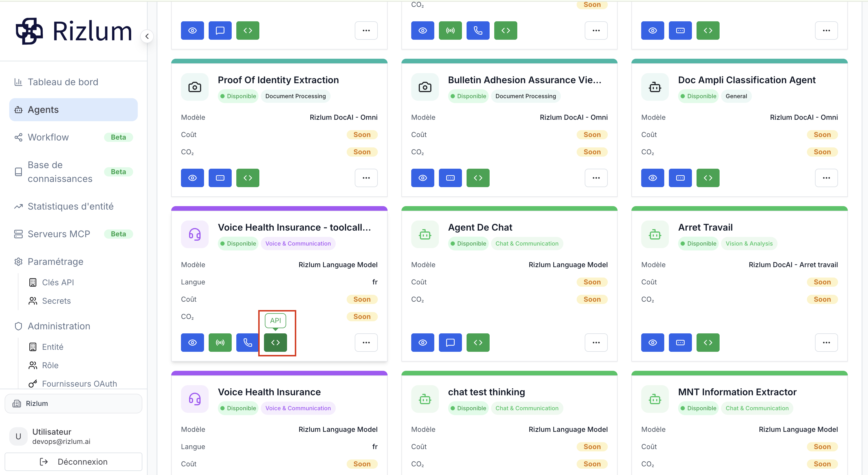
Task: Open API code for Voice Health Insurance - toolcall
Action: click(x=275, y=342)
